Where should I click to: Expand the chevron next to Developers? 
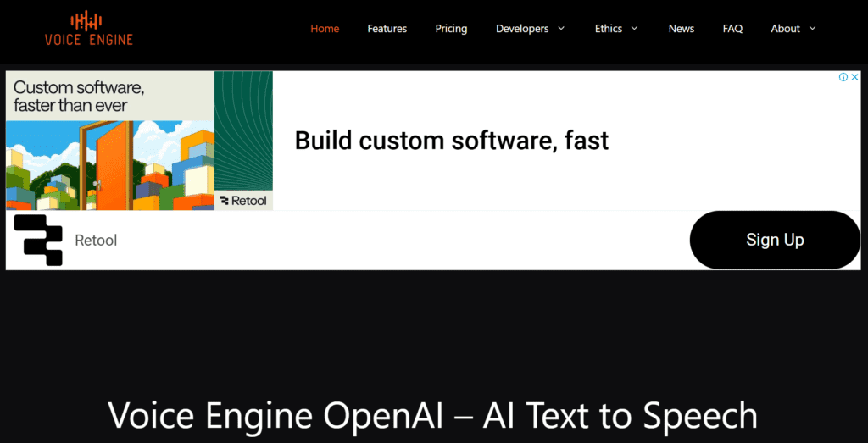click(560, 29)
